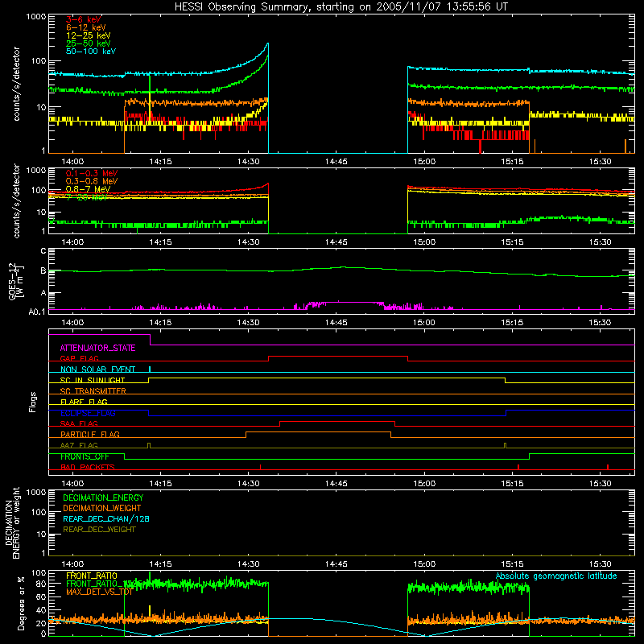Select the 6-12 keV legend label
Viewport: 644px width, 644px height.
tap(86, 27)
